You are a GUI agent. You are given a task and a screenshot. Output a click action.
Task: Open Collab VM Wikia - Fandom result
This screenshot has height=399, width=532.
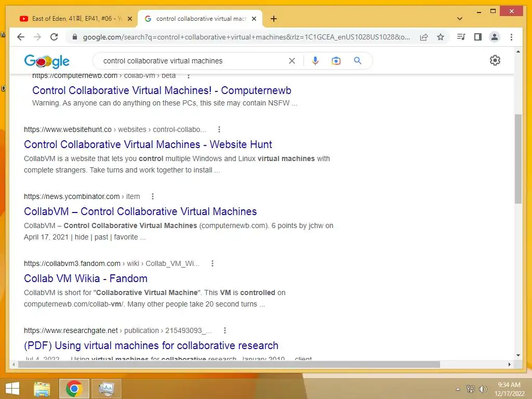86,278
